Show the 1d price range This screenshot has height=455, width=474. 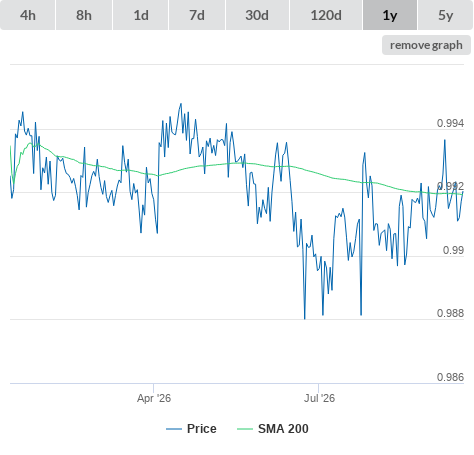(x=141, y=15)
